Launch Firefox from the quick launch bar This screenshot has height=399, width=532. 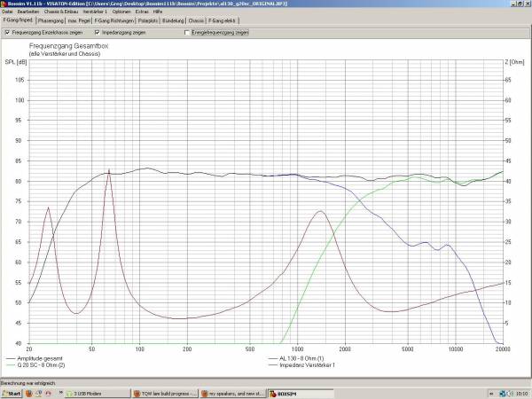(29, 394)
